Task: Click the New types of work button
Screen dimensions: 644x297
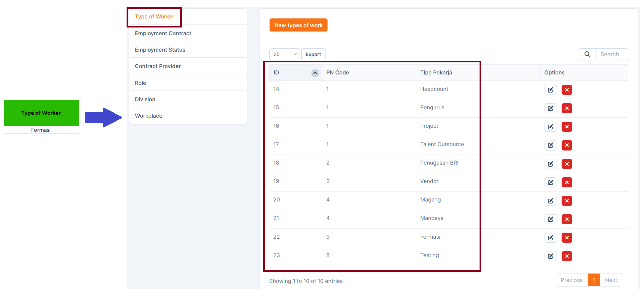Action: click(298, 25)
